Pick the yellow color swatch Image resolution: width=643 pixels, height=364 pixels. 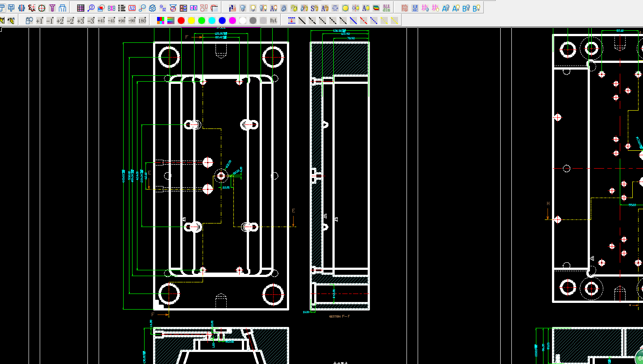pos(191,21)
